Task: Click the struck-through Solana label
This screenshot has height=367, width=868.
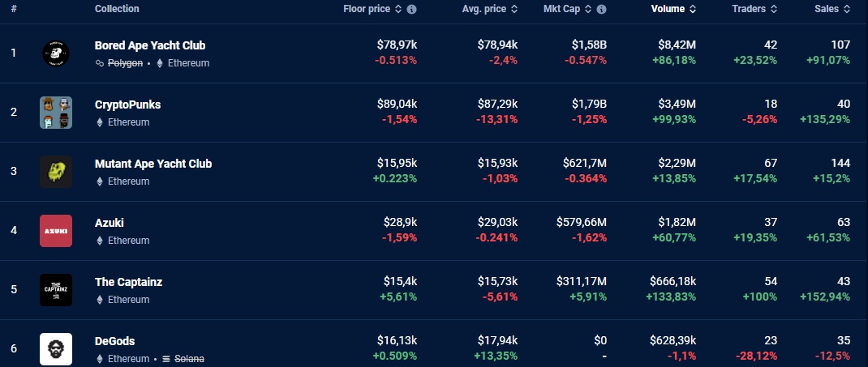Action: tap(189, 359)
